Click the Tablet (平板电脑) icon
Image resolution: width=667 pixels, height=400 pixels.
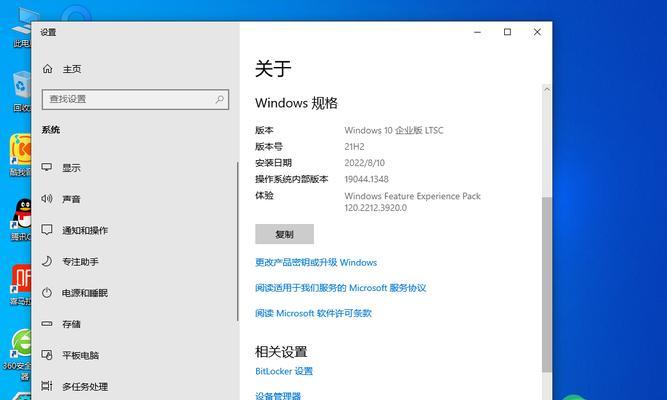47,354
